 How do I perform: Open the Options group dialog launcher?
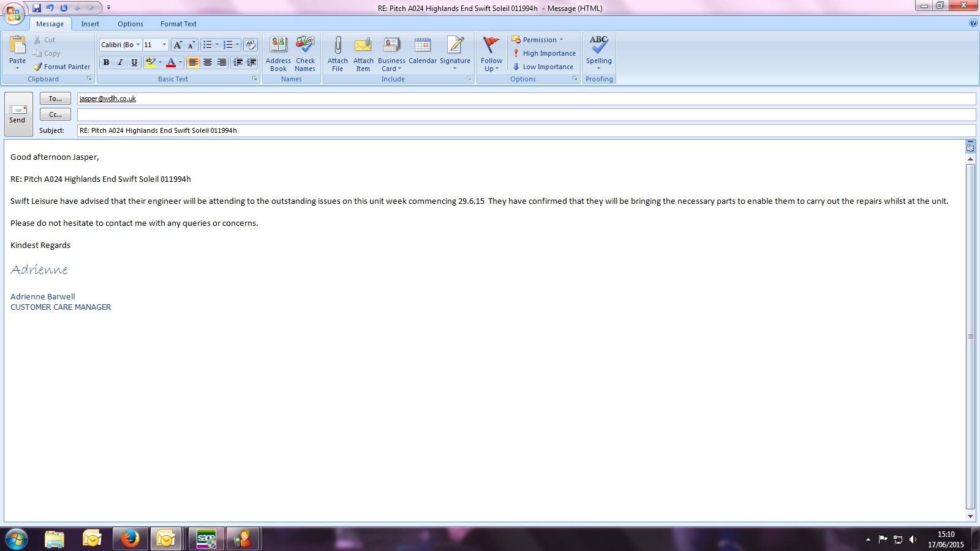click(575, 79)
